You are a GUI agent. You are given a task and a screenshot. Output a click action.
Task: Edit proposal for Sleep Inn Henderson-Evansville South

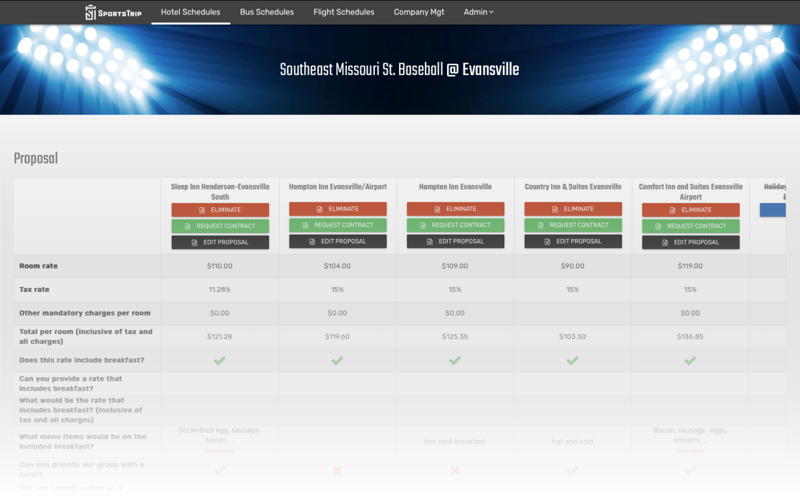220,242
